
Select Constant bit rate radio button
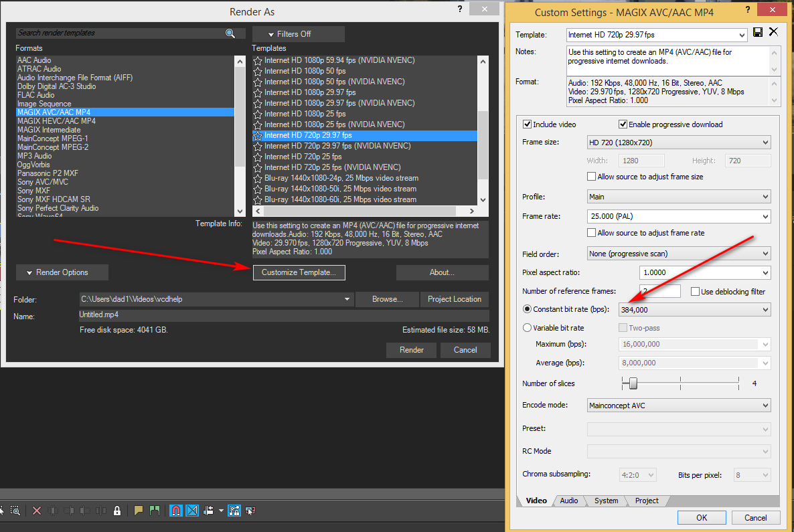[527, 309]
